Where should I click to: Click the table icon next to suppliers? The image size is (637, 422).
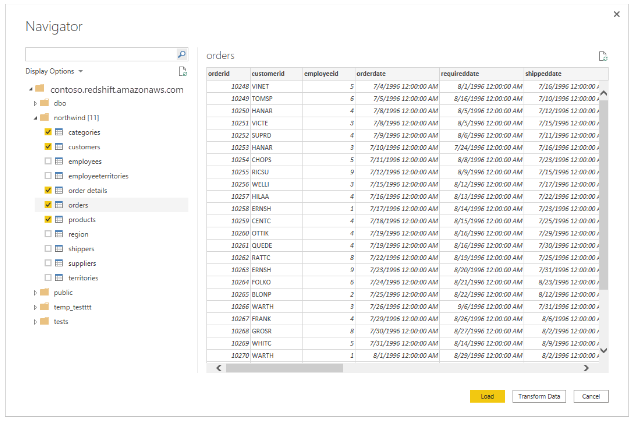point(60,263)
